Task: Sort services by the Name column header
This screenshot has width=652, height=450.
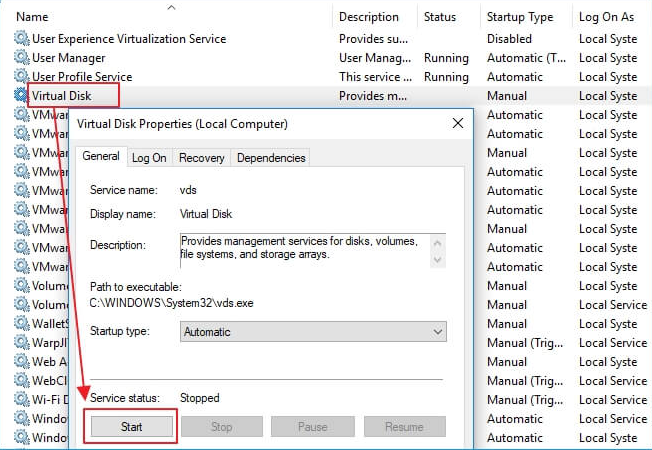Action: pos(32,17)
